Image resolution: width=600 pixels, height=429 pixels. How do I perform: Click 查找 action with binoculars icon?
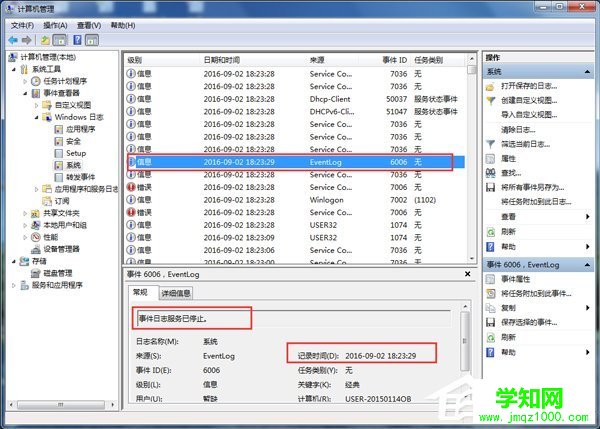click(511, 173)
